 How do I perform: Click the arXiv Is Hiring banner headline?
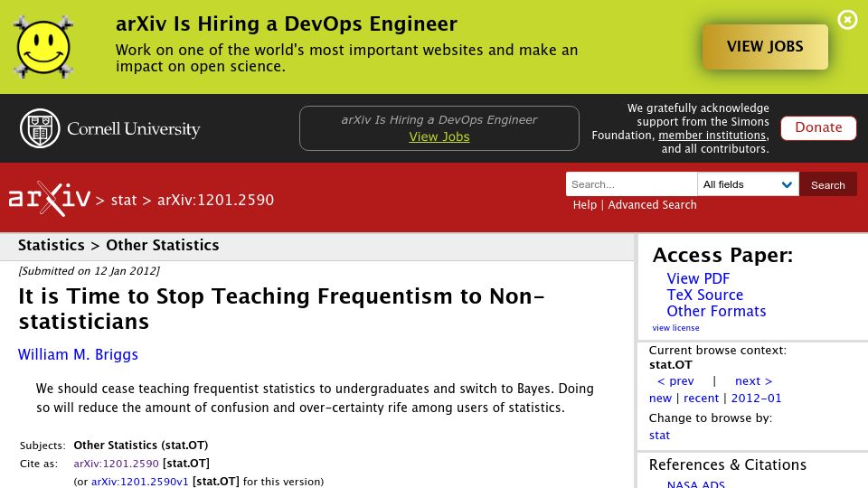pyautogui.click(x=287, y=24)
